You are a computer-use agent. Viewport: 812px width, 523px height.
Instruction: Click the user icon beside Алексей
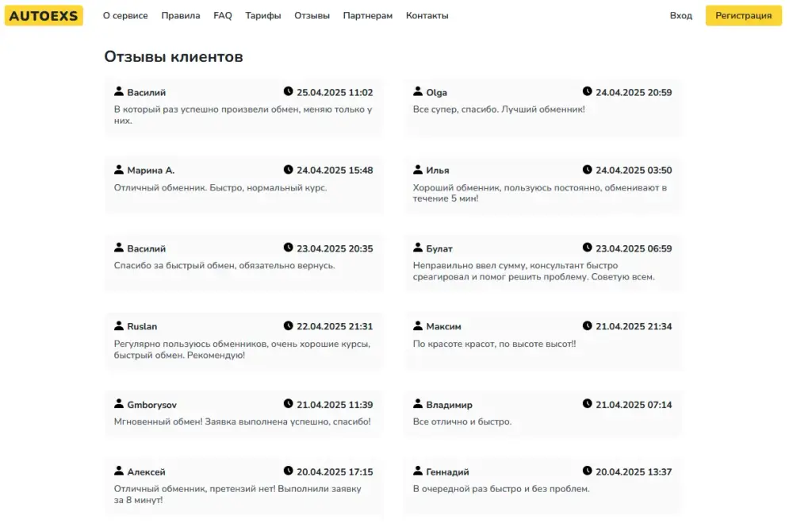click(x=119, y=471)
